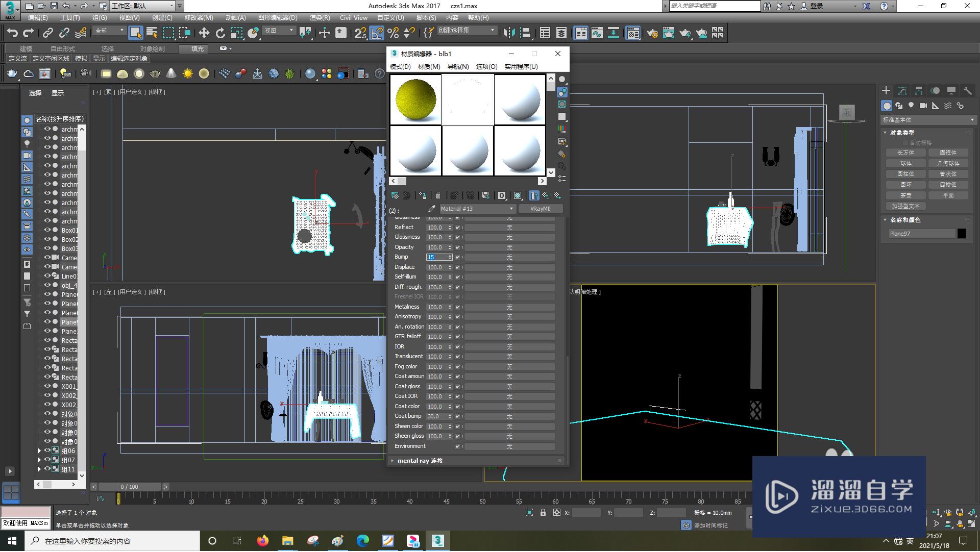Click the 长方体 object type button
The image size is (980, 552).
906,153
